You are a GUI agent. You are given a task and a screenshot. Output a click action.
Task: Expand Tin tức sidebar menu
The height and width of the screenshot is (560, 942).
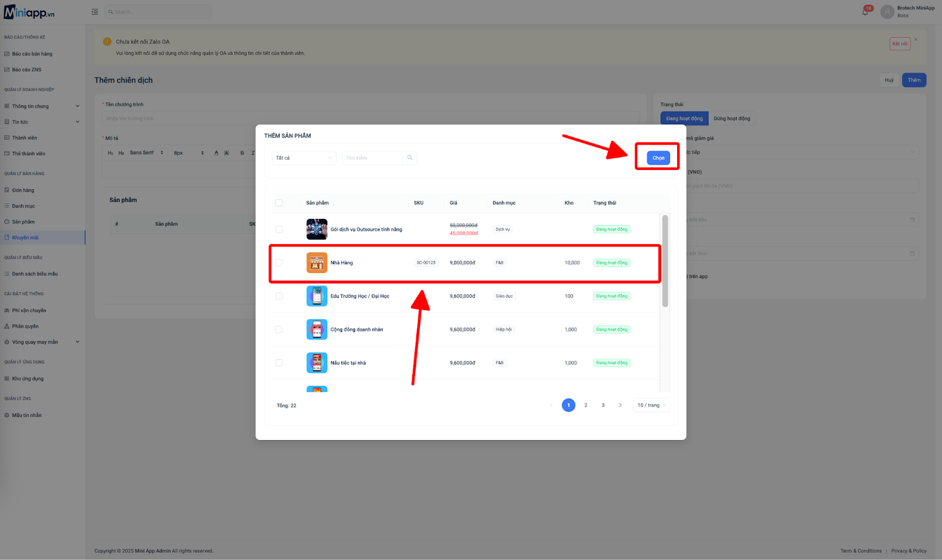tap(42, 122)
